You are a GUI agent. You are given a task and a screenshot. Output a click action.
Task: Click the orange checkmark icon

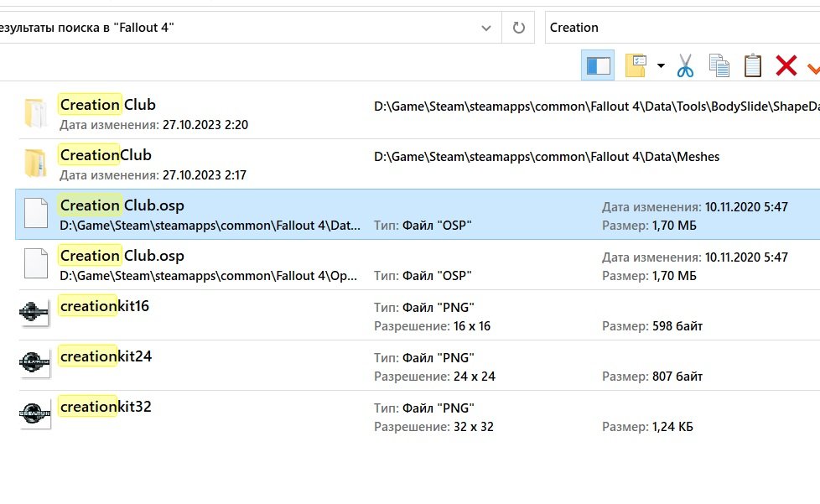pos(813,65)
